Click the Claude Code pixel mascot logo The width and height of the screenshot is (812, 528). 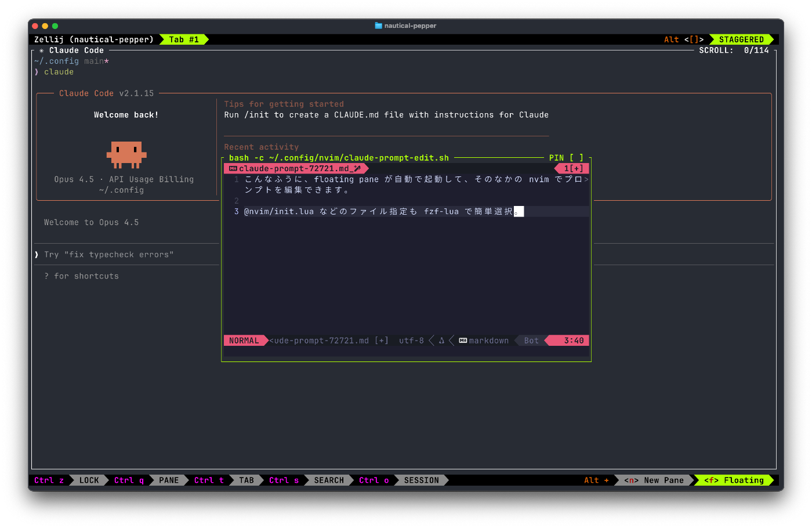coord(126,154)
